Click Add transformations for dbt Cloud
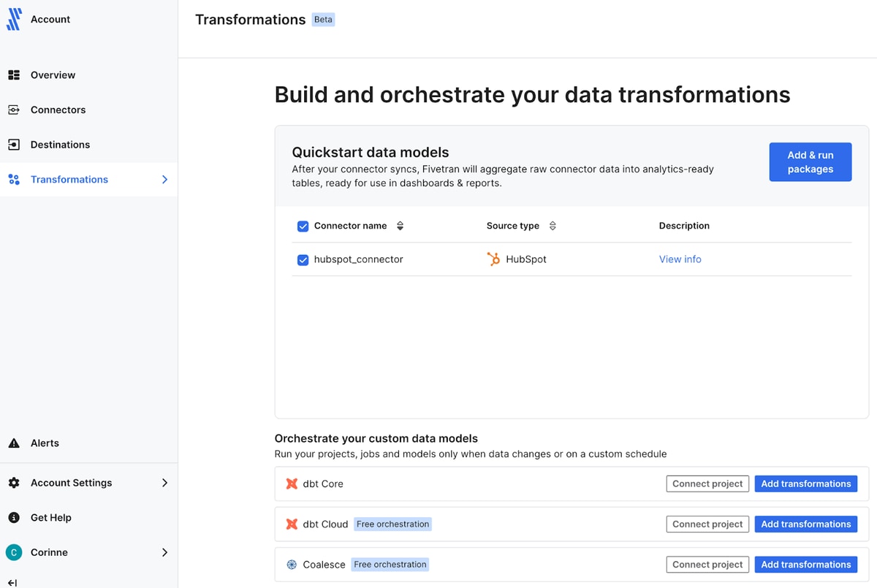 pos(806,524)
